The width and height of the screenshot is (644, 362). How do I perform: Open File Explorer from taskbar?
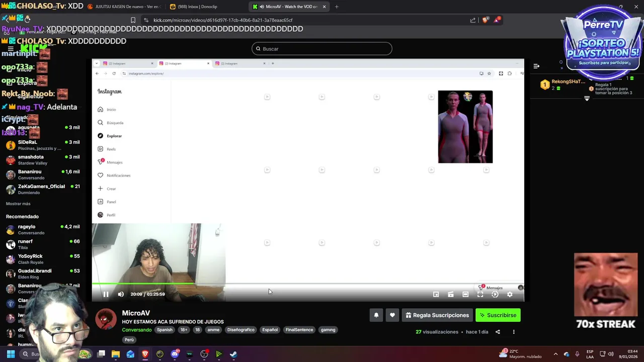[116, 354]
